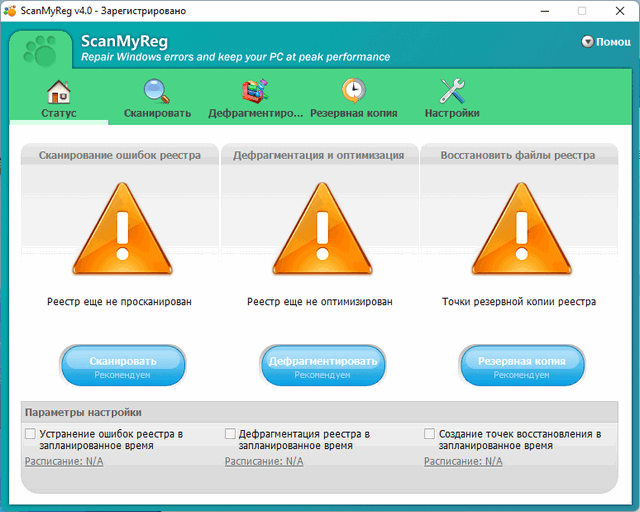The image size is (640, 512).
Task: Minimize the ScanMyReg window
Action: [545, 11]
